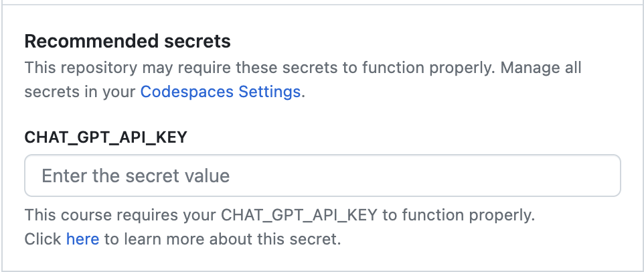
Task: Focus the CHAT_GPT_API_KEY secret value field
Action: click(323, 176)
